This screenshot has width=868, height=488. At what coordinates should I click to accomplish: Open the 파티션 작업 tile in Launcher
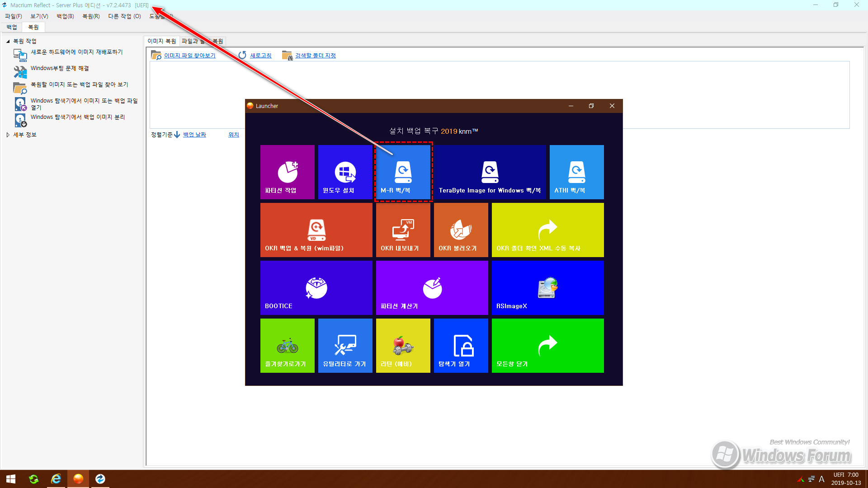287,172
